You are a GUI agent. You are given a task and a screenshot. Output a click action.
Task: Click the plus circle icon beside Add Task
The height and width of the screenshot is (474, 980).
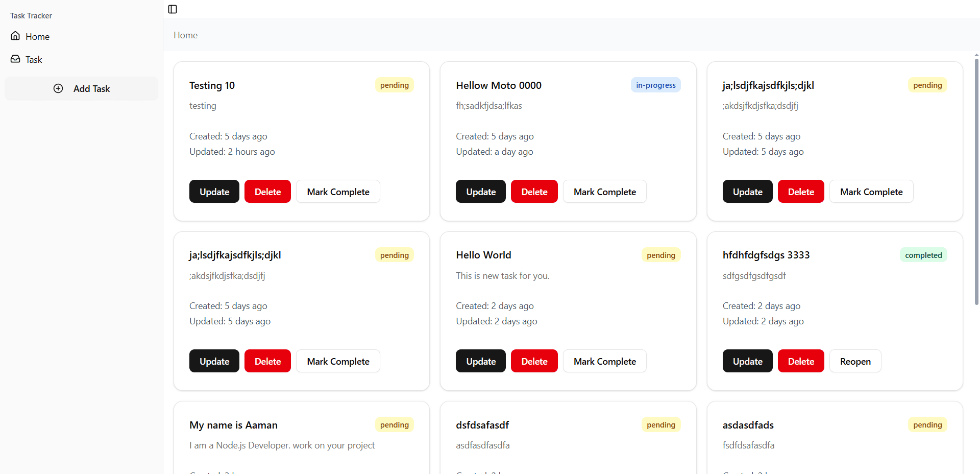58,88
